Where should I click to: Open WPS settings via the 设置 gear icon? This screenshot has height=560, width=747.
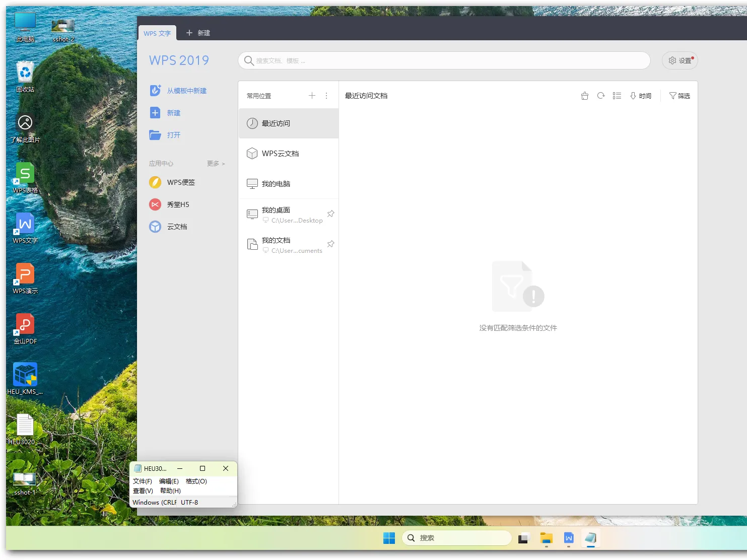tap(679, 60)
